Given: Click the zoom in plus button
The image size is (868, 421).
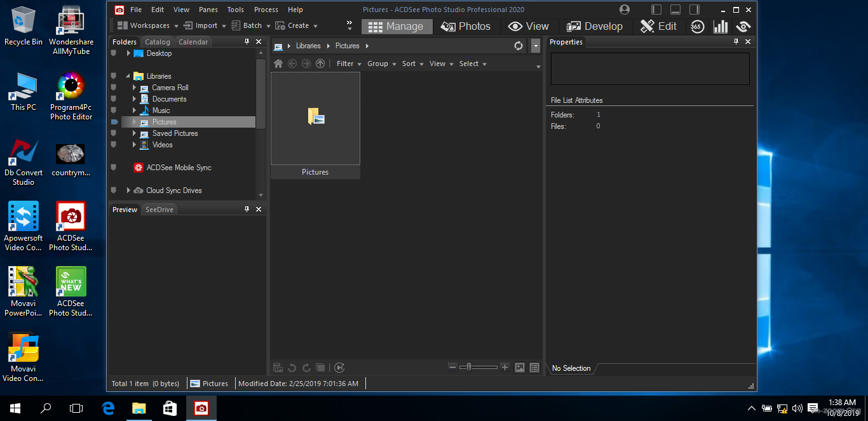Looking at the screenshot, I should (x=505, y=367).
